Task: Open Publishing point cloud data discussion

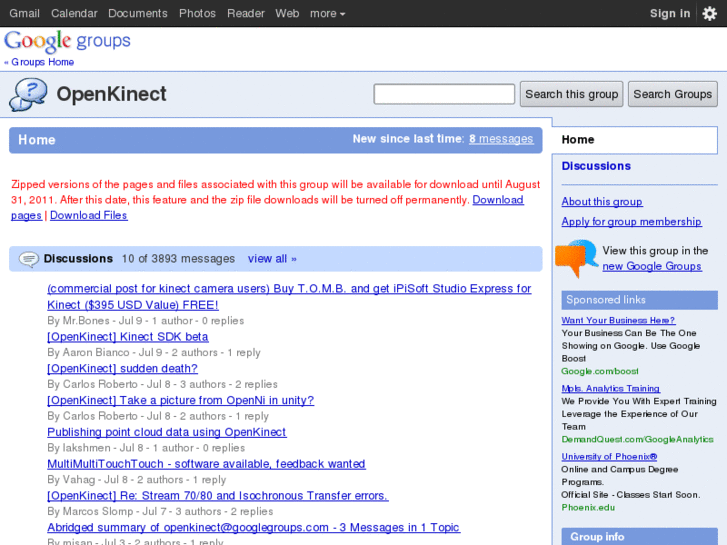Action: [167, 432]
